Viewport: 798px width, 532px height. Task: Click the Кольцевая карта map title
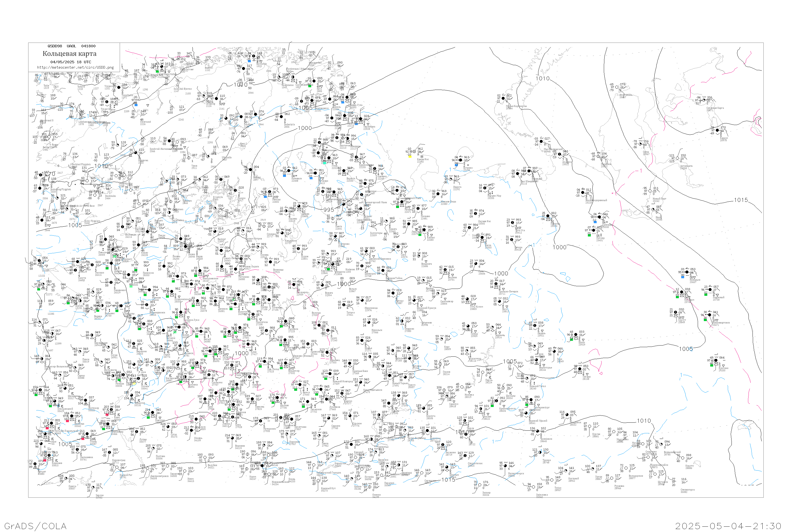pos(69,54)
